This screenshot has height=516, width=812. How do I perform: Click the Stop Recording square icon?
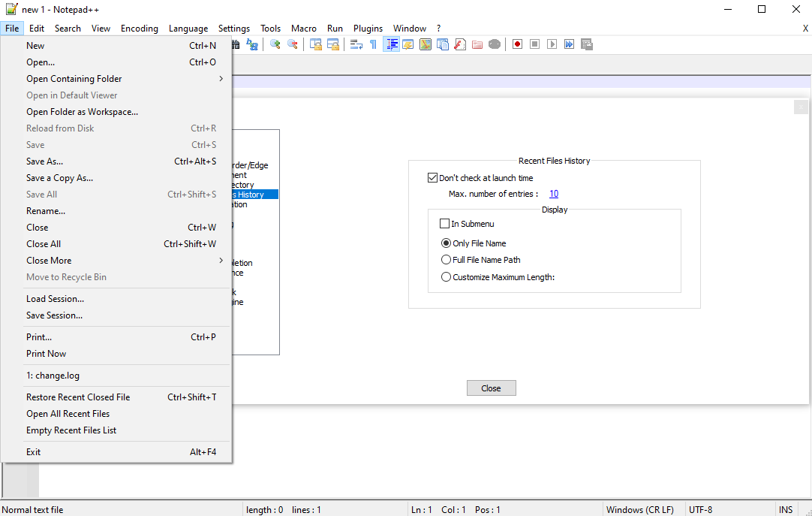[535, 44]
